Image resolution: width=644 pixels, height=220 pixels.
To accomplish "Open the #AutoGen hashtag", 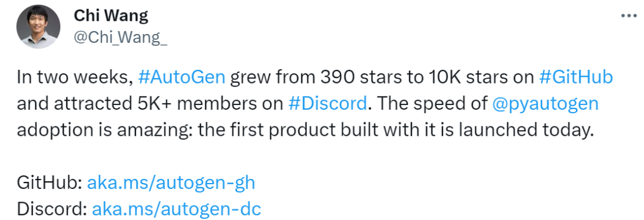I will pyautogui.click(x=182, y=78).
